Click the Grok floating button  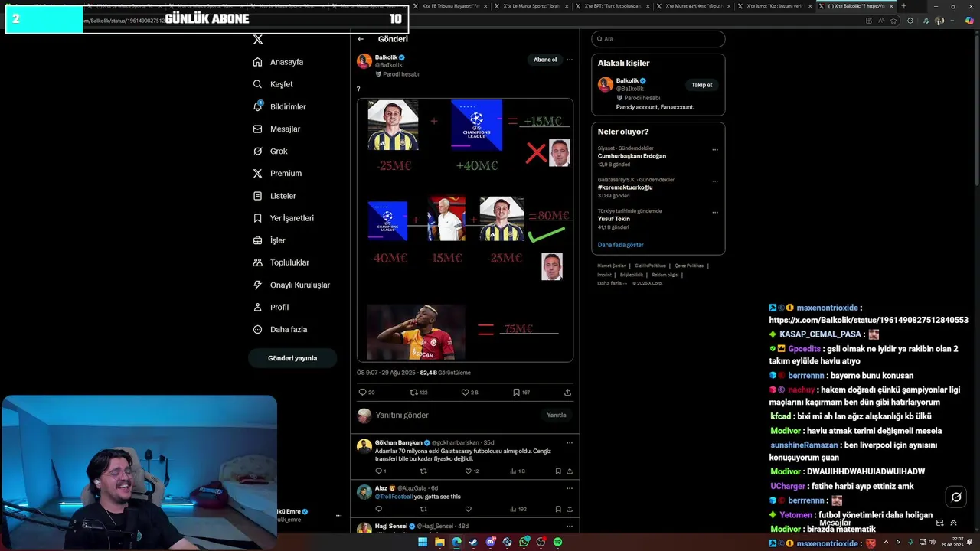pyautogui.click(x=956, y=497)
